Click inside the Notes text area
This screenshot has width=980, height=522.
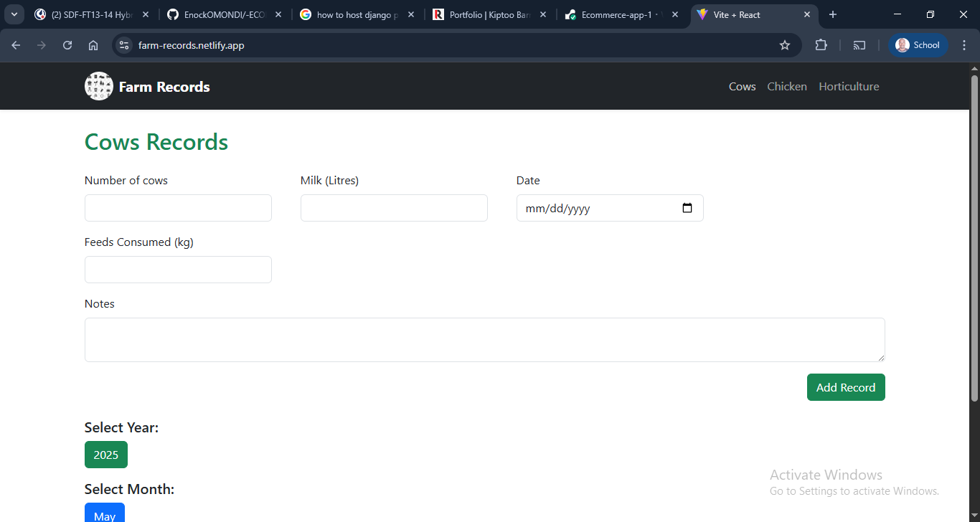click(x=485, y=340)
